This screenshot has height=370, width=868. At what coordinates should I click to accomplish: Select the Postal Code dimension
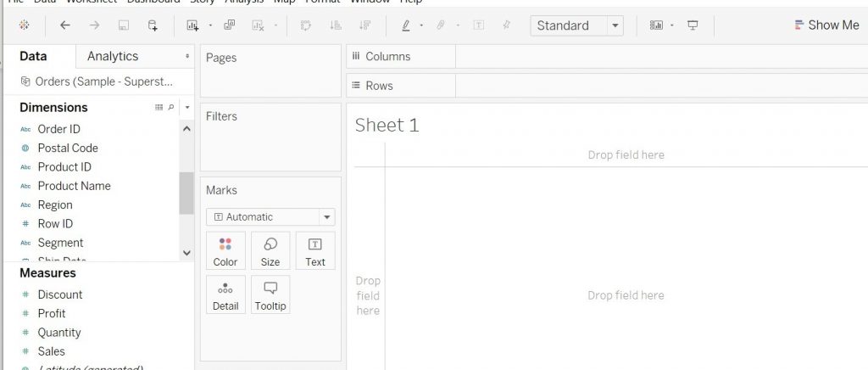point(68,148)
